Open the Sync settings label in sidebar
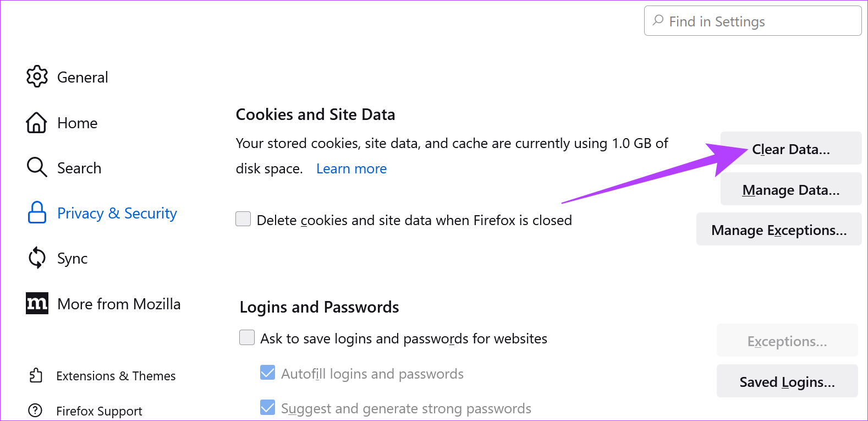This screenshot has width=868, height=421. click(x=73, y=258)
